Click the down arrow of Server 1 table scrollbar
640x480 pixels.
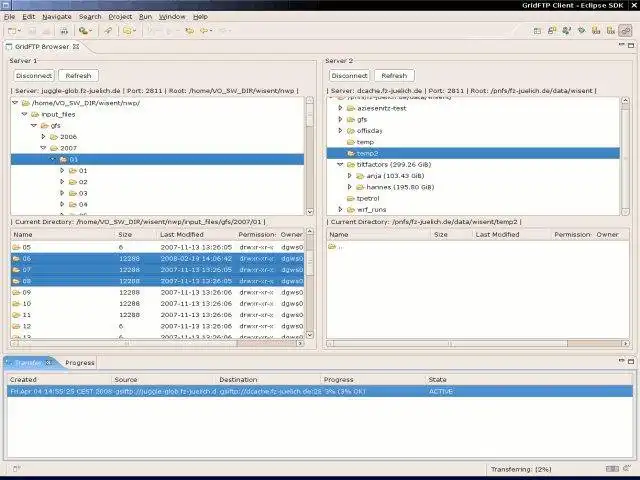[309, 334]
